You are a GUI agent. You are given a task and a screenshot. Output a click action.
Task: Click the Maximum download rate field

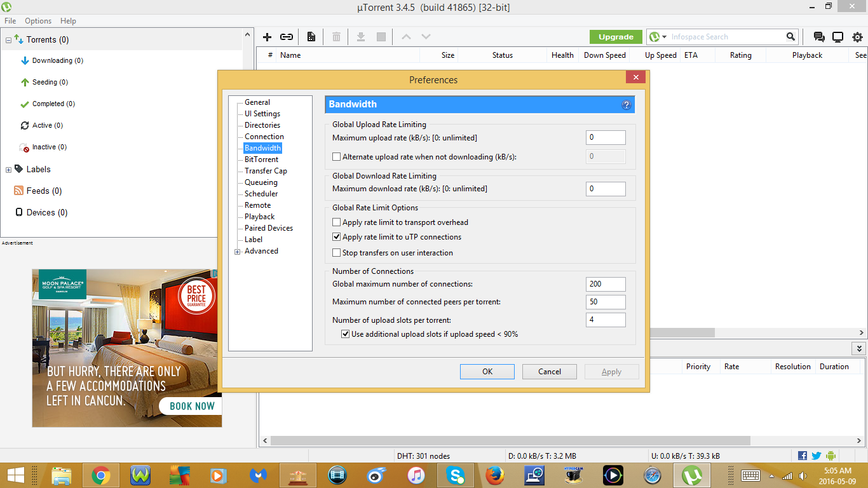(606, 189)
